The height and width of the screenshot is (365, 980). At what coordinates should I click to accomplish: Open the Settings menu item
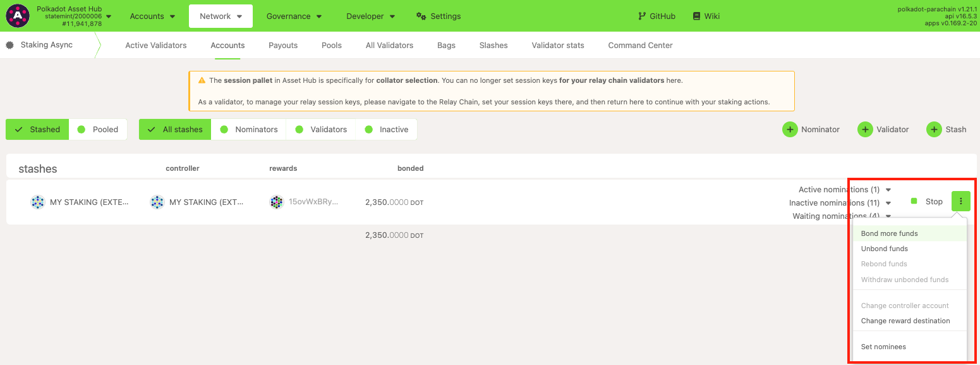click(439, 16)
